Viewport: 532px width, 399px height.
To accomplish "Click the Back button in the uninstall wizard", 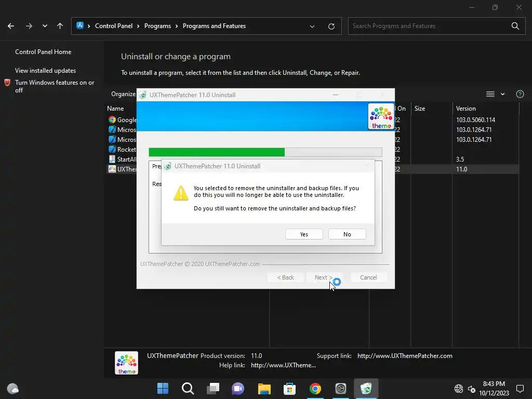I will point(285,277).
